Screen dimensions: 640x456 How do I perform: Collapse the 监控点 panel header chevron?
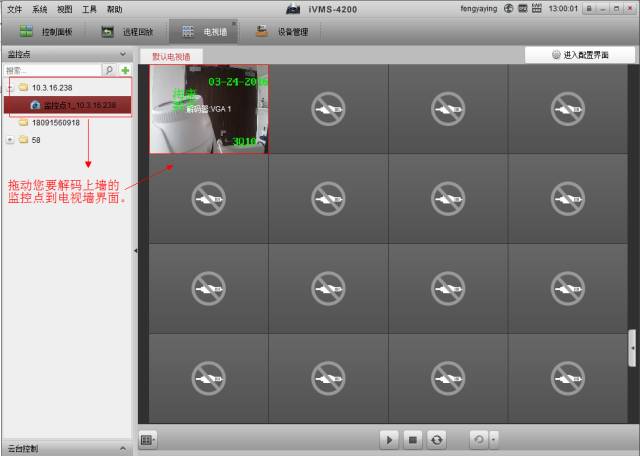125,54
